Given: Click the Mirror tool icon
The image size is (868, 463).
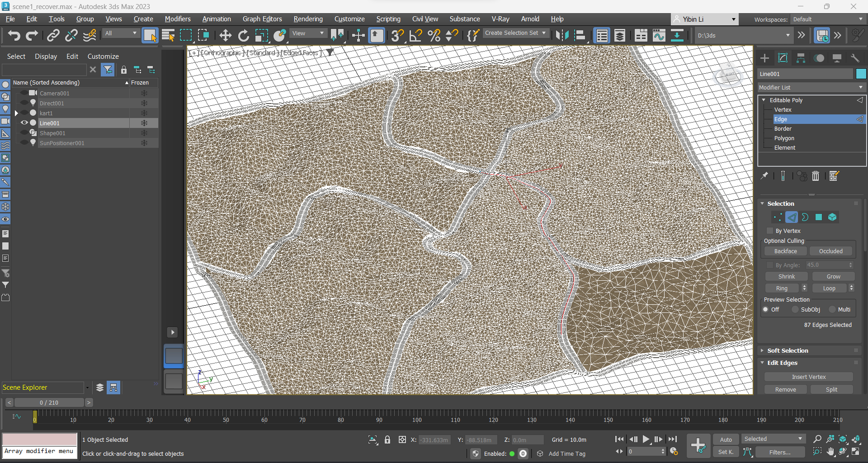Looking at the screenshot, I should pos(562,35).
